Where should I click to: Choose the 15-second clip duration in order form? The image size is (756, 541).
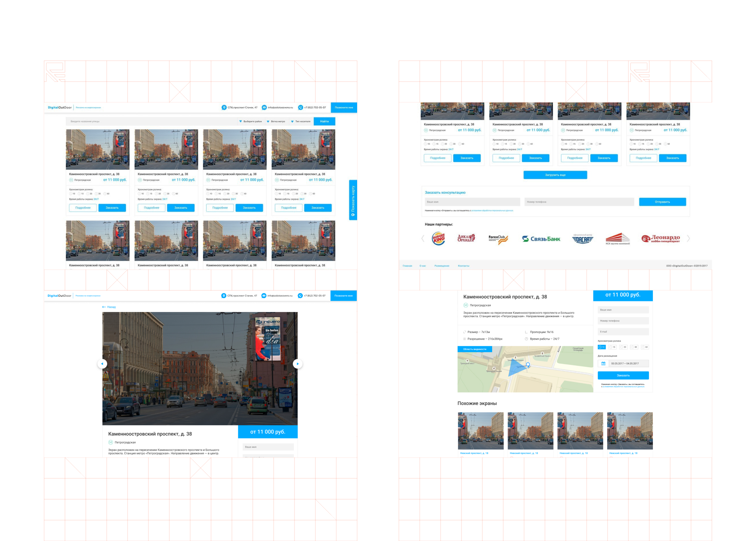click(x=613, y=347)
